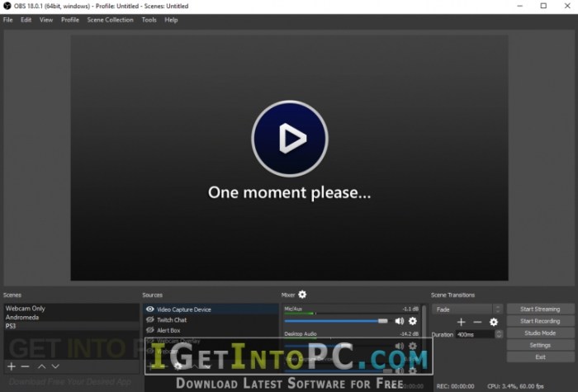This screenshot has width=578, height=392.
Task: Open the View menu
Action: click(x=46, y=20)
